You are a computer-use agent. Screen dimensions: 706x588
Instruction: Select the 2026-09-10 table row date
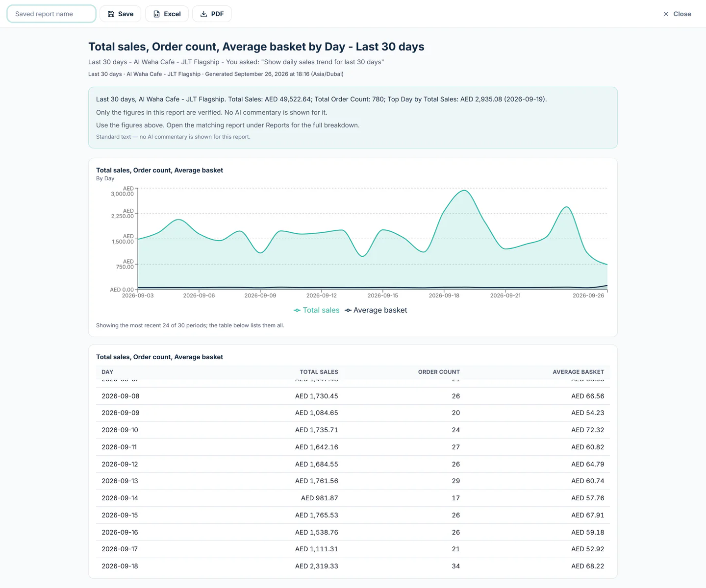coord(120,430)
